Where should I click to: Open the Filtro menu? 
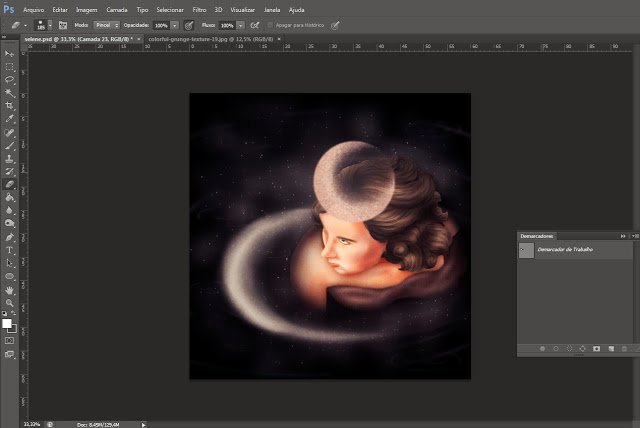199,10
